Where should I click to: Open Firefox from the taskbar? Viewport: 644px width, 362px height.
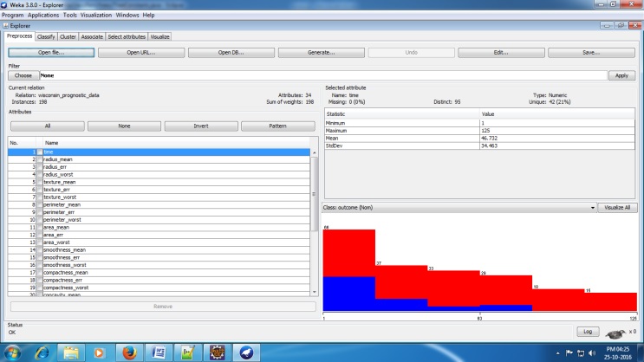point(130,352)
